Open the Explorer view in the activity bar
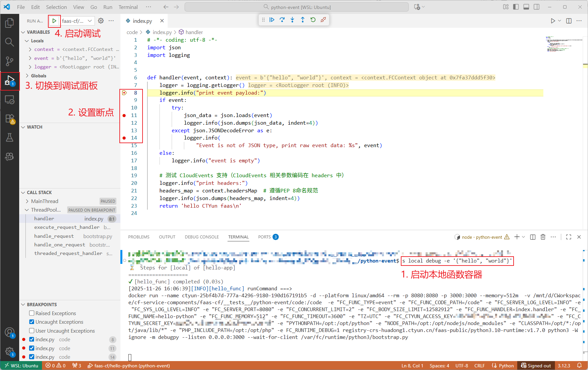588x370 pixels. point(10,23)
